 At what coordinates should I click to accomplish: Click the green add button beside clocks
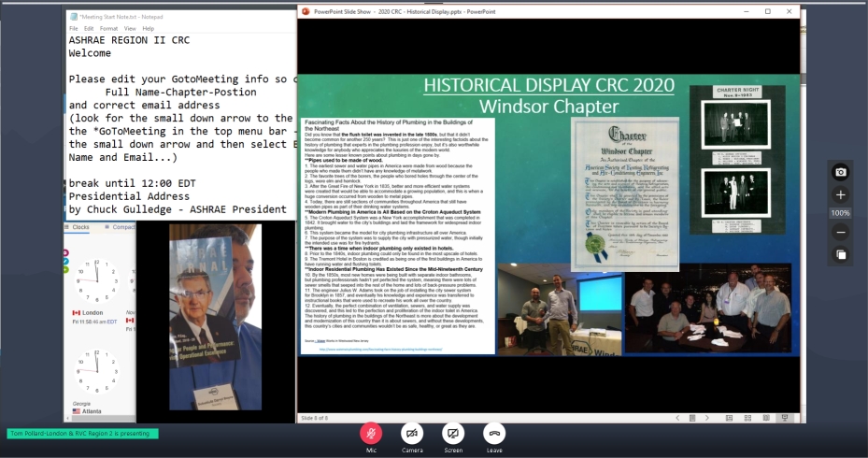(66, 270)
